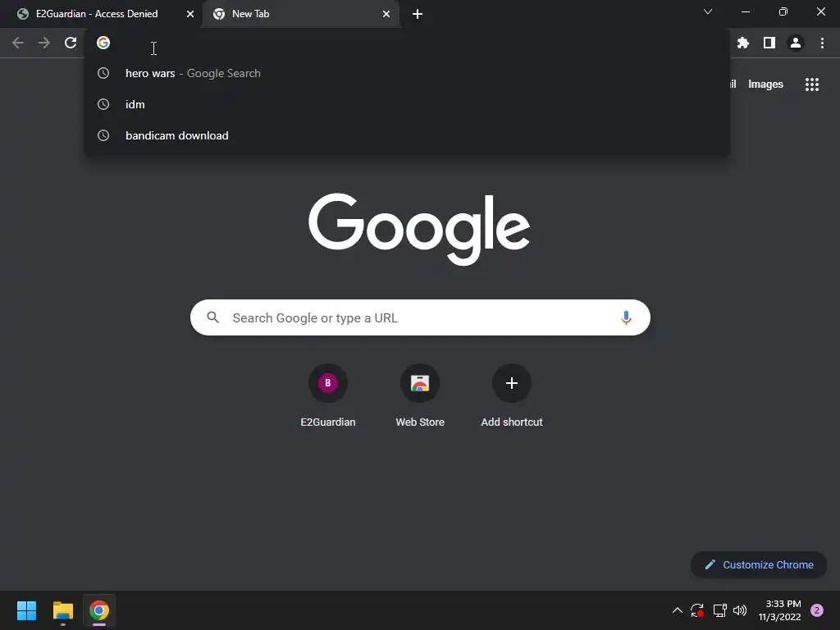The width and height of the screenshot is (840, 630).
Task: Click the clock icon beside bandicam download
Action: click(x=103, y=135)
